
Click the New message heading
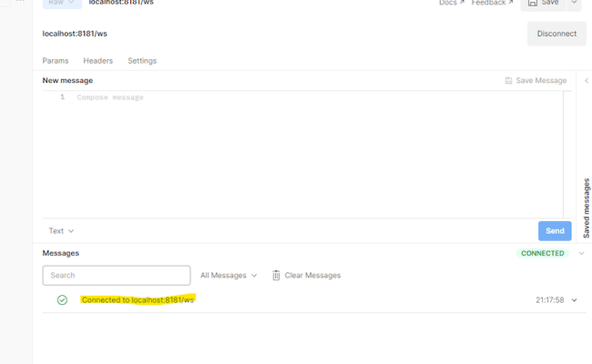[x=67, y=80]
